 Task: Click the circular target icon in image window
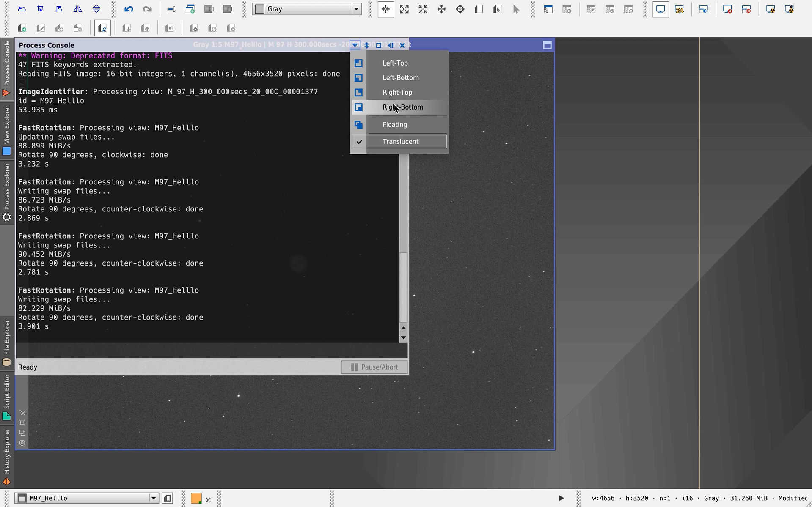point(22,443)
